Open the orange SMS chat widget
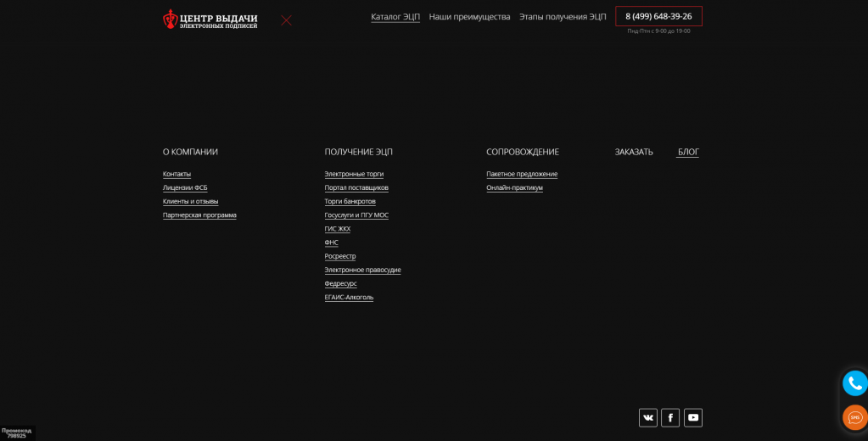 click(x=854, y=417)
